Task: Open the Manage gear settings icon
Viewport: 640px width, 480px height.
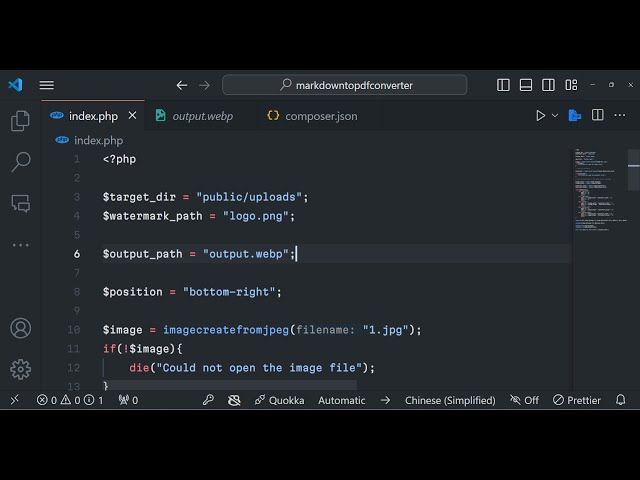Action: pyautogui.click(x=20, y=367)
